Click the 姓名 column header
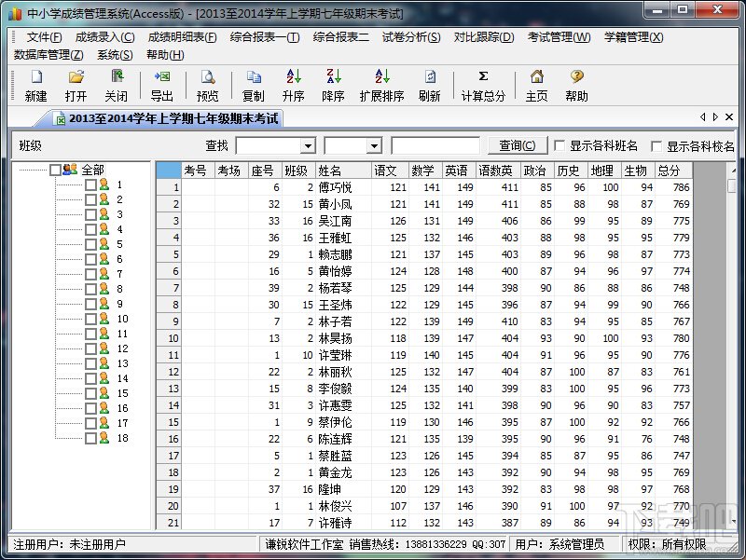Viewport: 746px width, 560px height. (343, 171)
